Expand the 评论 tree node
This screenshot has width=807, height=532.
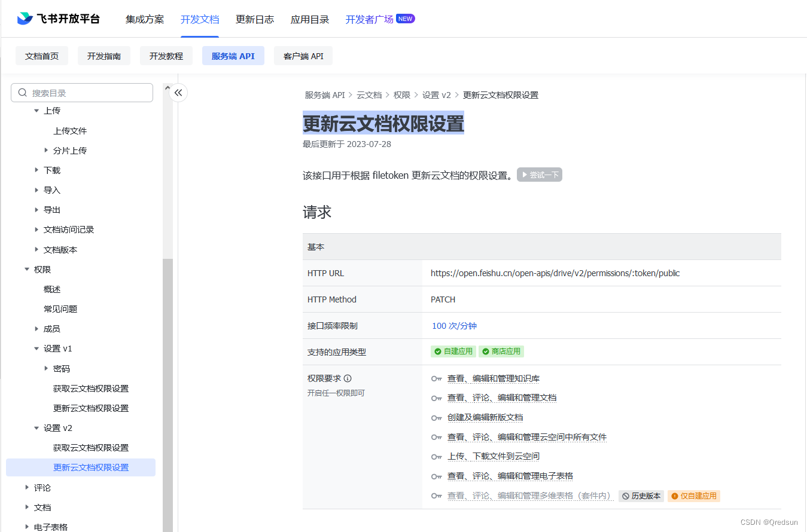(27, 487)
